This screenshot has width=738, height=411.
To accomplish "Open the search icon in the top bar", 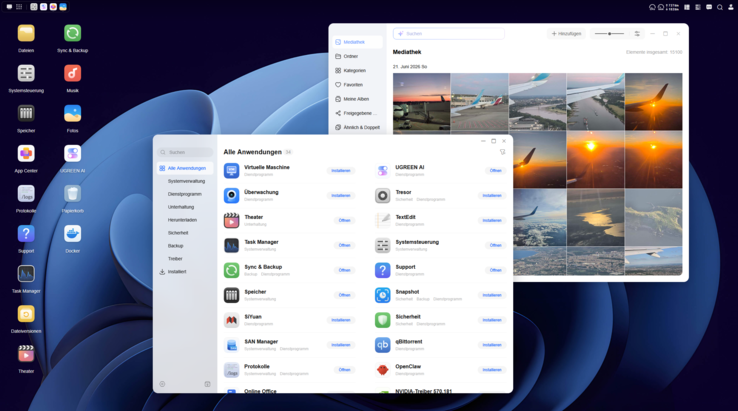I will point(720,7).
